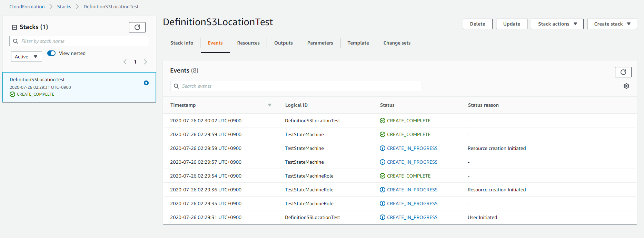
Task: Refresh the Events table
Action: [x=623, y=72]
